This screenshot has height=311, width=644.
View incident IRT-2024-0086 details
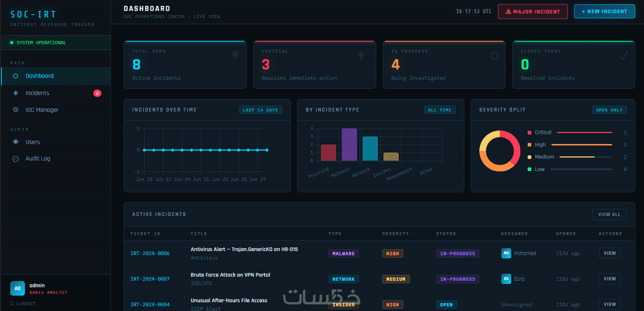tap(610, 253)
